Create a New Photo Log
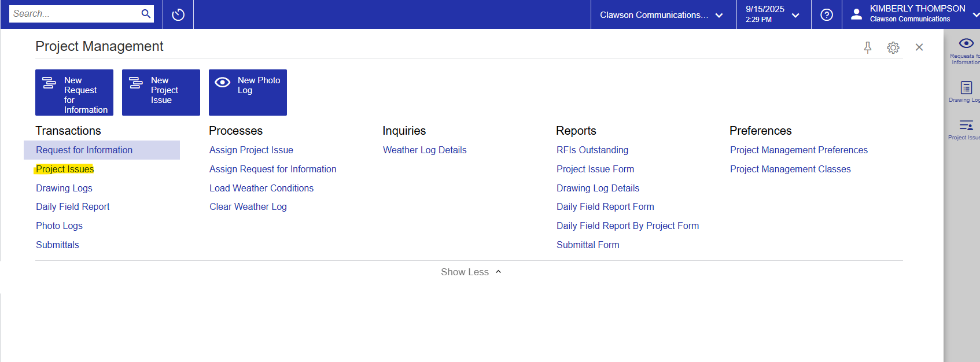 tap(248, 93)
